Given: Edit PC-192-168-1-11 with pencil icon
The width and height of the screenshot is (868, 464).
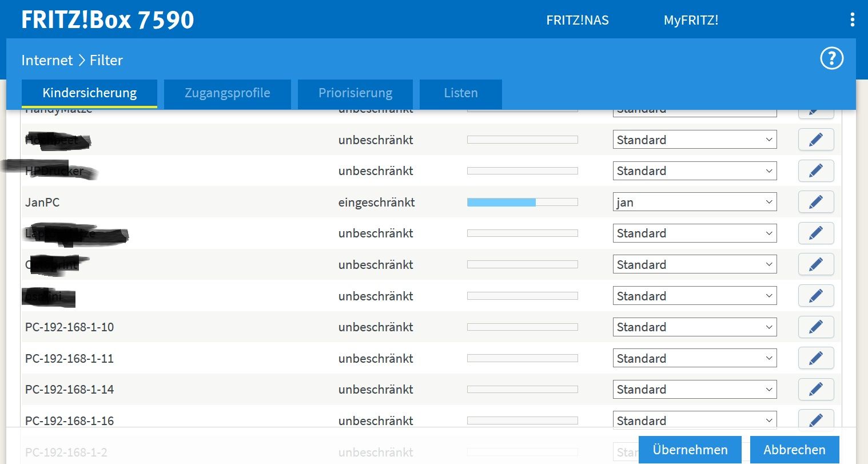Looking at the screenshot, I should pos(816,358).
